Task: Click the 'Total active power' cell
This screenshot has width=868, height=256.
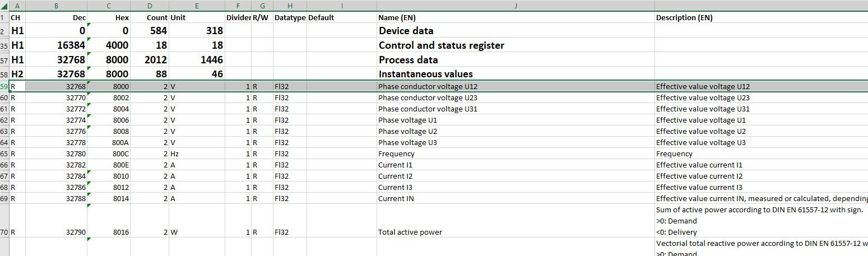Action: (x=410, y=232)
